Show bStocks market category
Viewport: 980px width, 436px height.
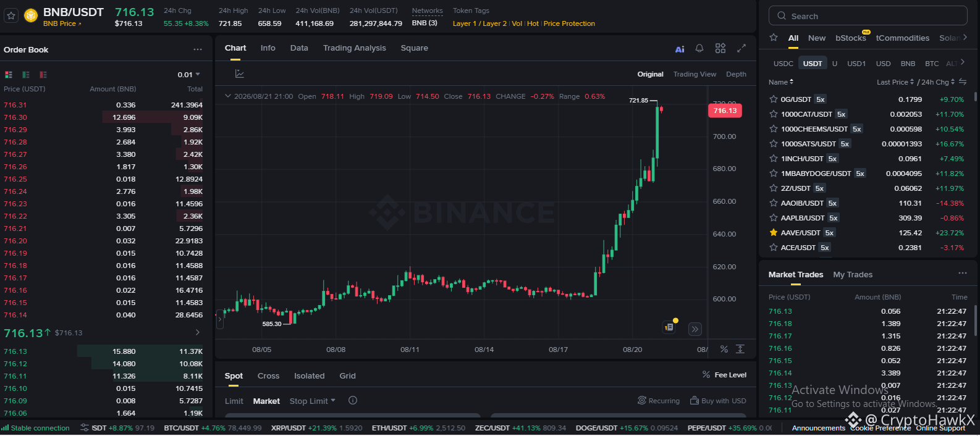click(851, 38)
